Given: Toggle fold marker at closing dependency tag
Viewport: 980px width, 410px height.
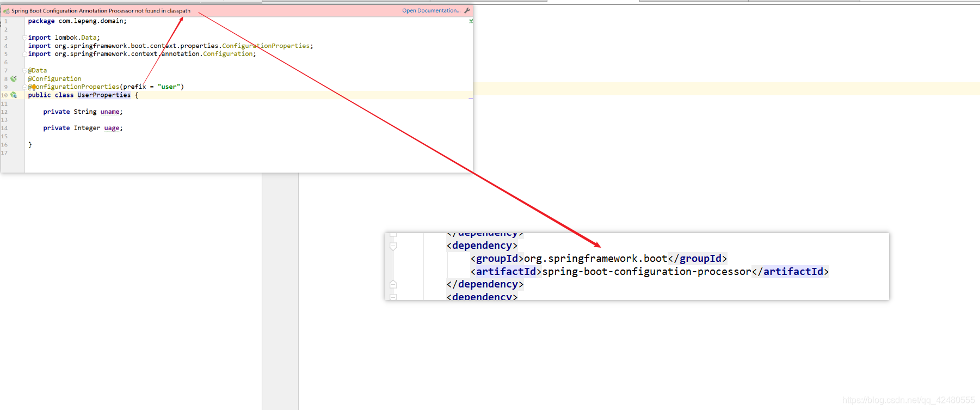Looking at the screenshot, I should click(x=393, y=284).
